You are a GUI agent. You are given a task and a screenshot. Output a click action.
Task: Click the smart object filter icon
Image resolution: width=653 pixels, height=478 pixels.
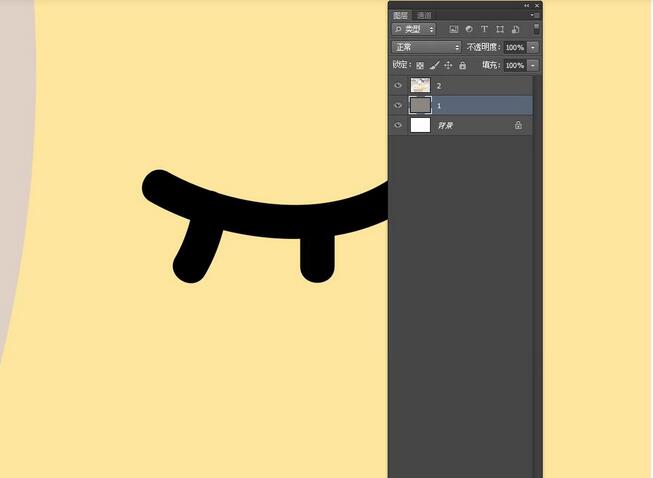(x=514, y=30)
